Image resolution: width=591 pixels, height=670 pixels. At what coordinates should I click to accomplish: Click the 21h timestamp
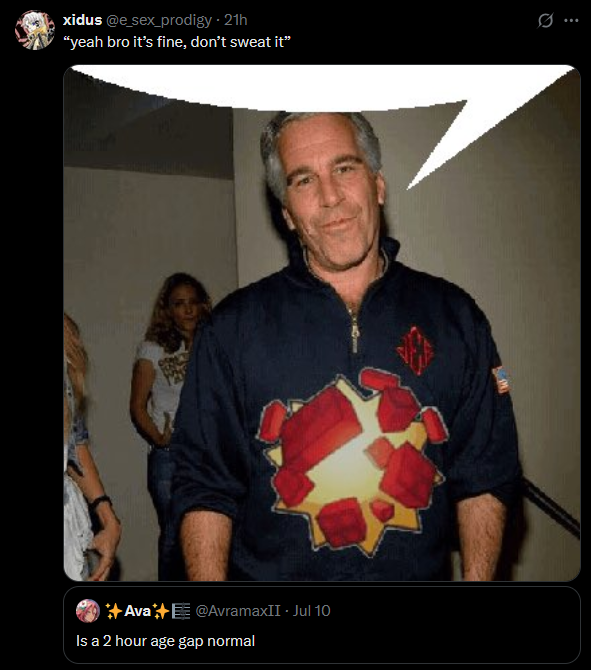[236, 20]
